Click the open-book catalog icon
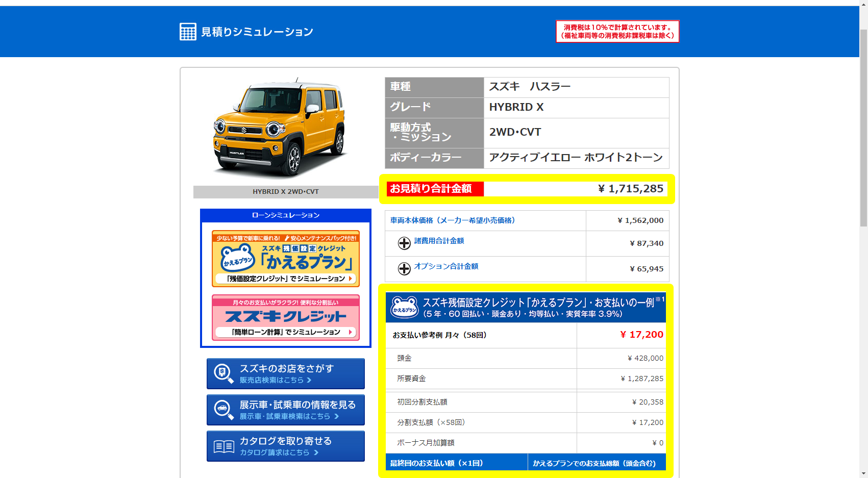This screenshot has height=478, width=868. click(x=224, y=446)
